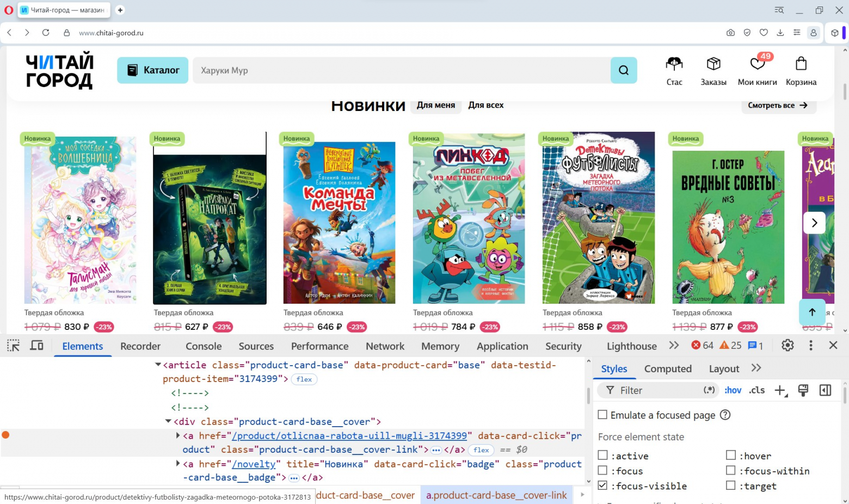Check the :target state checkbox
This screenshot has width=849, height=504.
pyautogui.click(x=731, y=485)
